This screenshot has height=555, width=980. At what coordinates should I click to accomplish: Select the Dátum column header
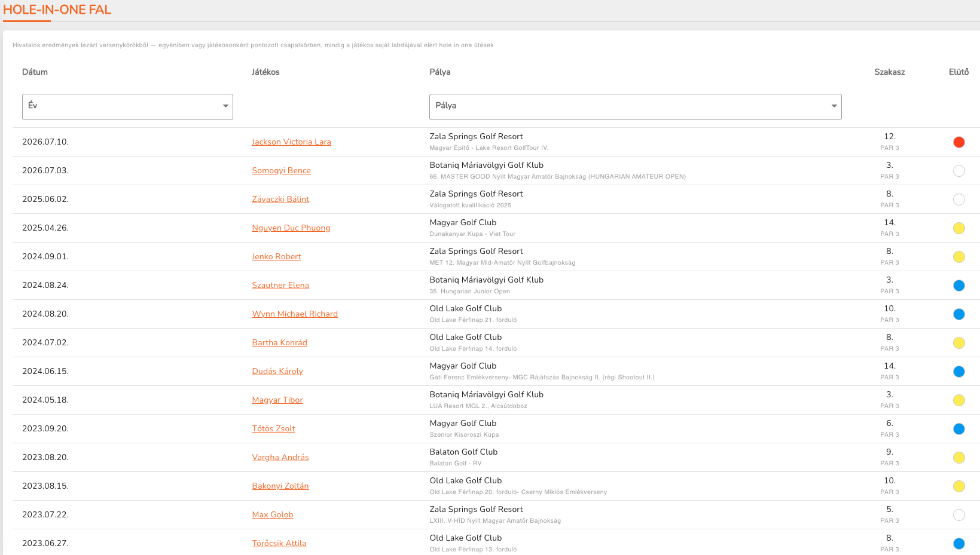click(35, 72)
